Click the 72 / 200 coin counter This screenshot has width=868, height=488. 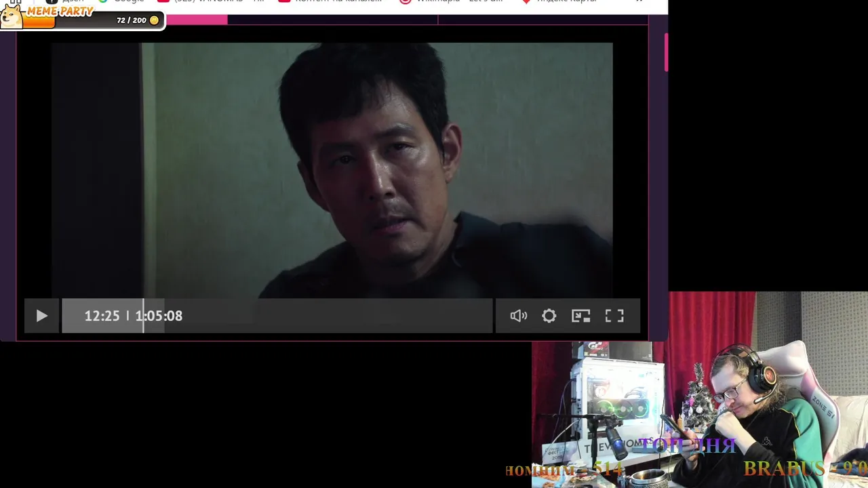tap(138, 20)
